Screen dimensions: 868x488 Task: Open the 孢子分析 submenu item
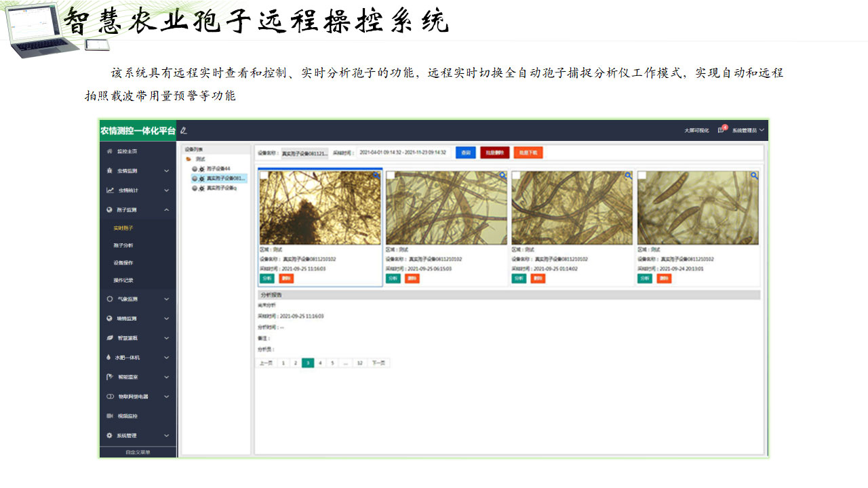(123, 245)
